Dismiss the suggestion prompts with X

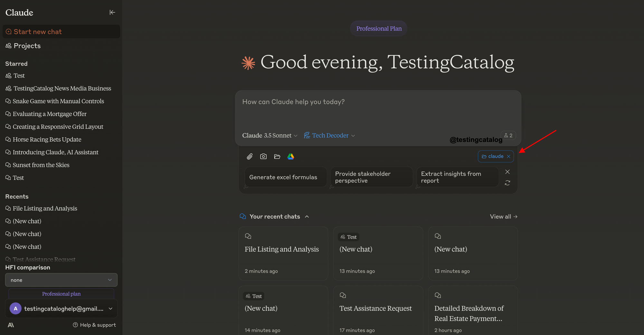[x=507, y=172]
